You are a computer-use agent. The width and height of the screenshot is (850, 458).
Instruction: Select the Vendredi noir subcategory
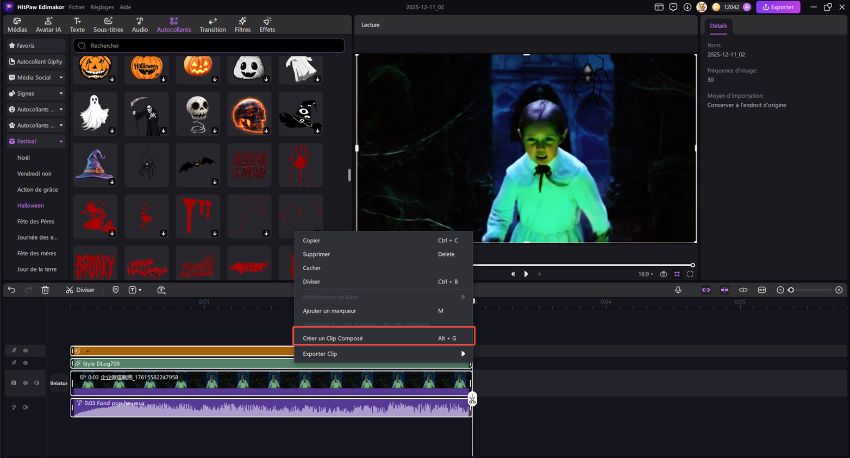[34, 173]
